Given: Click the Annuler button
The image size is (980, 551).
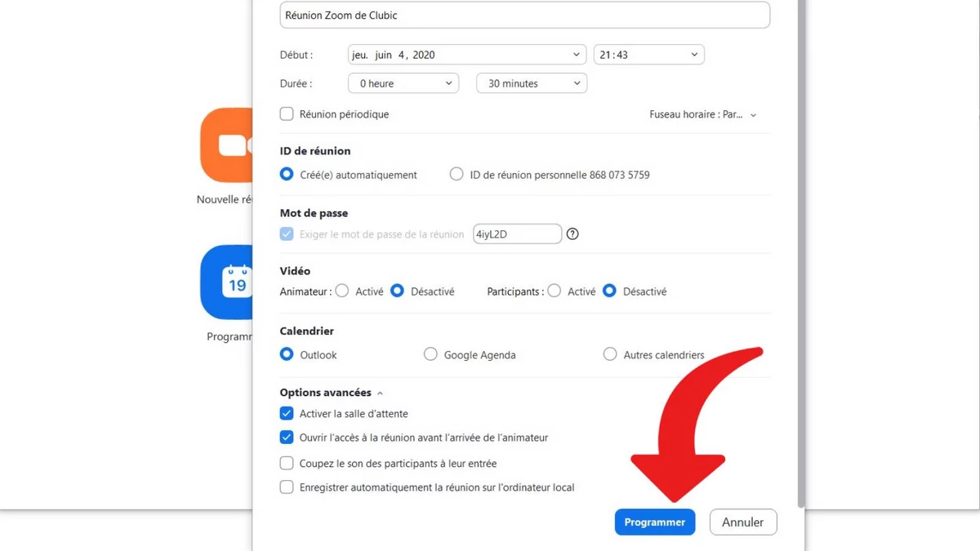Looking at the screenshot, I should point(743,522).
